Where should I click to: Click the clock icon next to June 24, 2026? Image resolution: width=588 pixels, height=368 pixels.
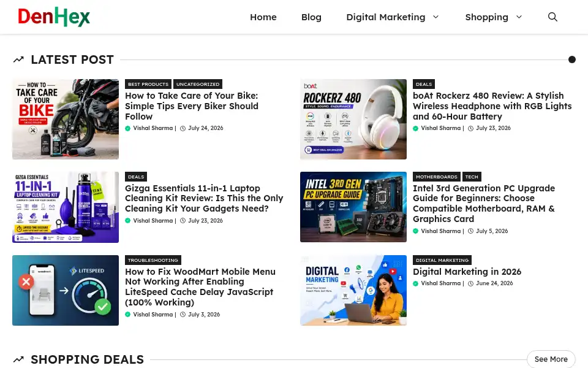pos(470,283)
